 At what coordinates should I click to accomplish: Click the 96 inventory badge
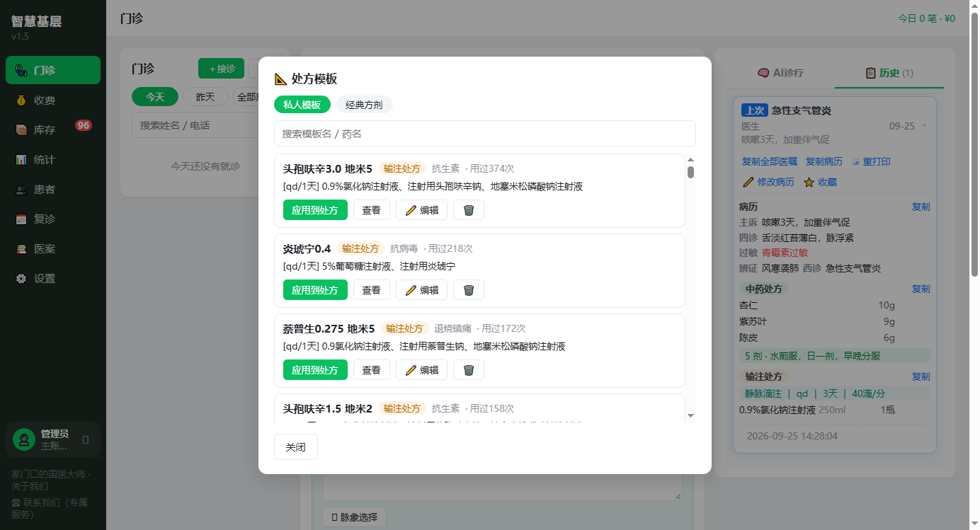pyautogui.click(x=84, y=125)
